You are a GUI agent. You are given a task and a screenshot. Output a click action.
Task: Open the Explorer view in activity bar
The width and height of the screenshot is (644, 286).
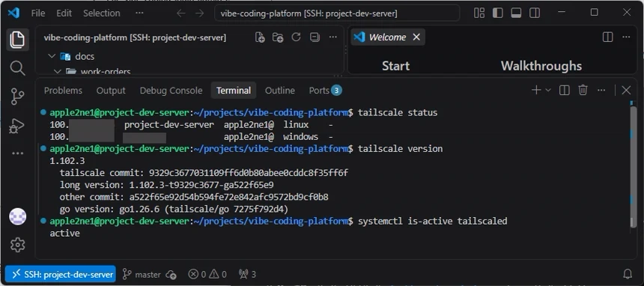pyautogui.click(x=17, y=40)
